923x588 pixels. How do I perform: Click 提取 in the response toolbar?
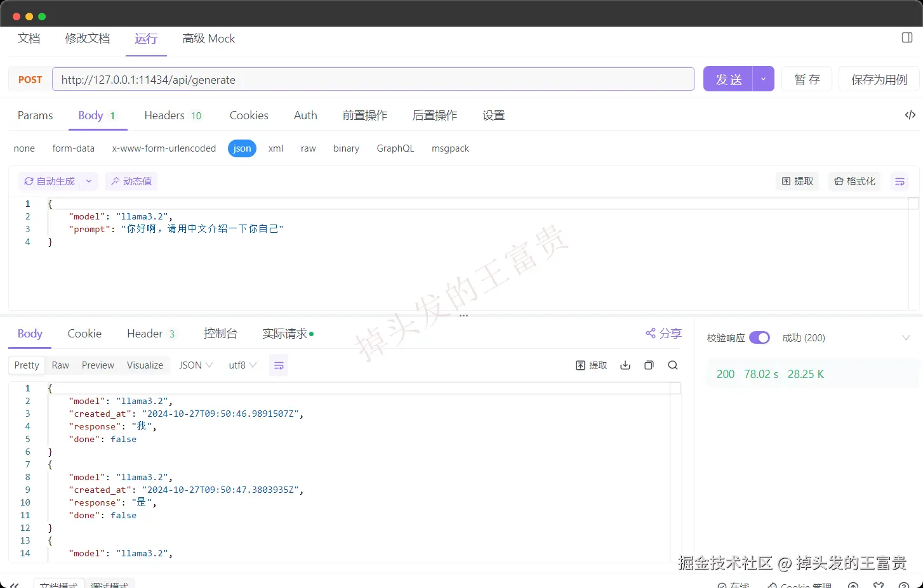[591, 365]
